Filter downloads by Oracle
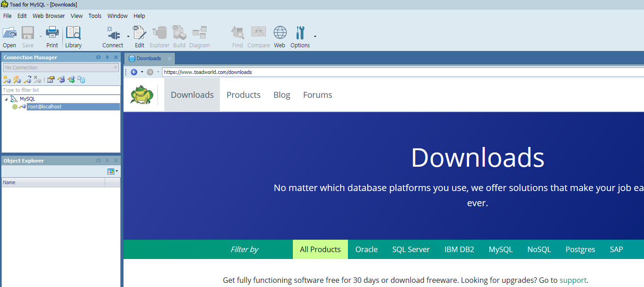Screen dimensions: 644x287 (x=366, y=249)
